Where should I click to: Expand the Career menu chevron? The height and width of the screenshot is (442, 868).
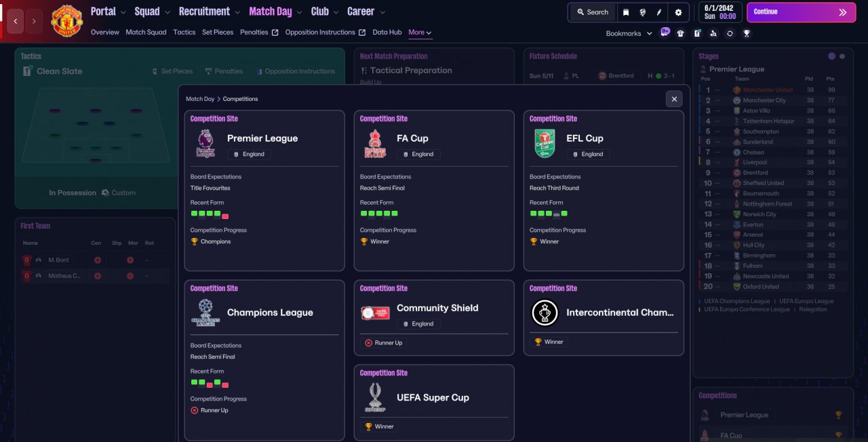(x=382, y=12)
